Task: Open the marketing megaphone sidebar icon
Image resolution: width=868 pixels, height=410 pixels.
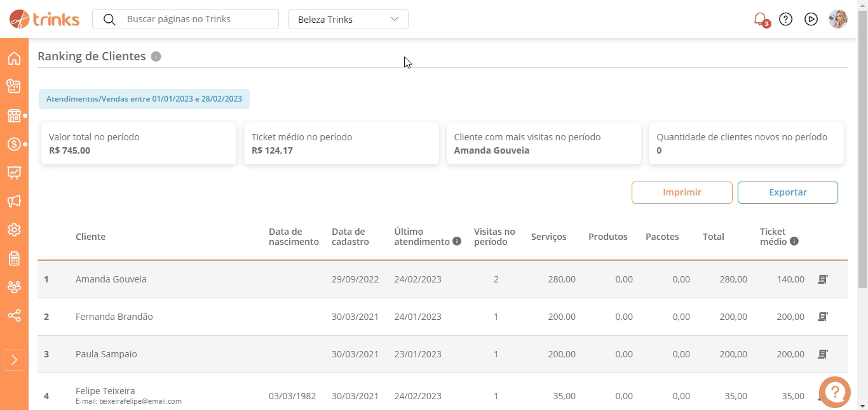Action: (x=14, y=201)
